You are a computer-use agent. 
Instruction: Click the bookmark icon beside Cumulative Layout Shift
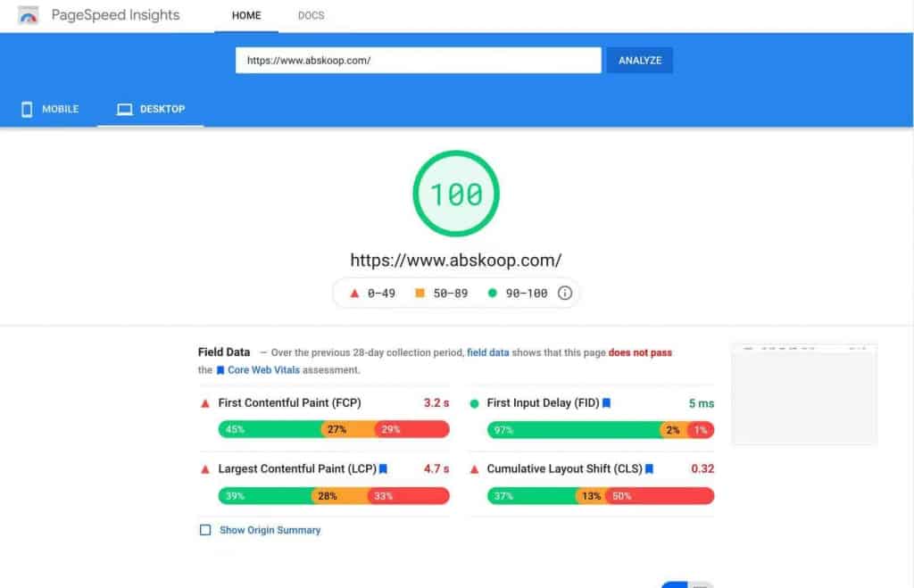click(651, 468)
